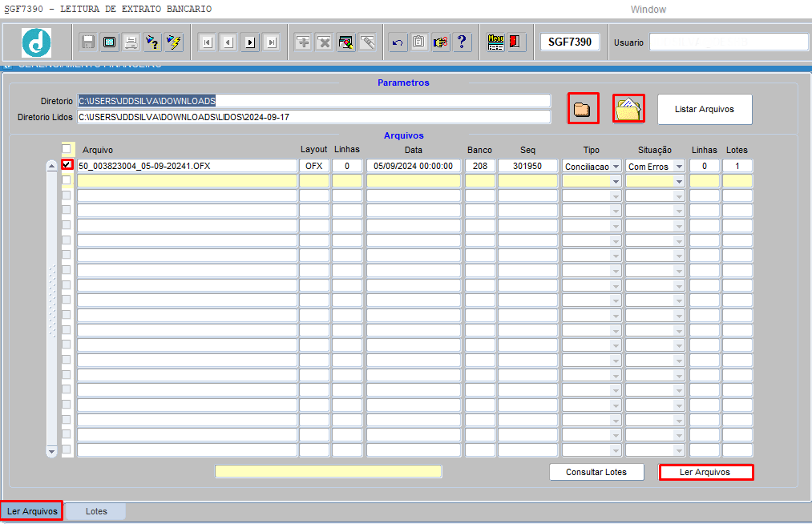Jump to first record arrow
The width and height of the screenshot is (812, 524).
click(x=207, y=42)
